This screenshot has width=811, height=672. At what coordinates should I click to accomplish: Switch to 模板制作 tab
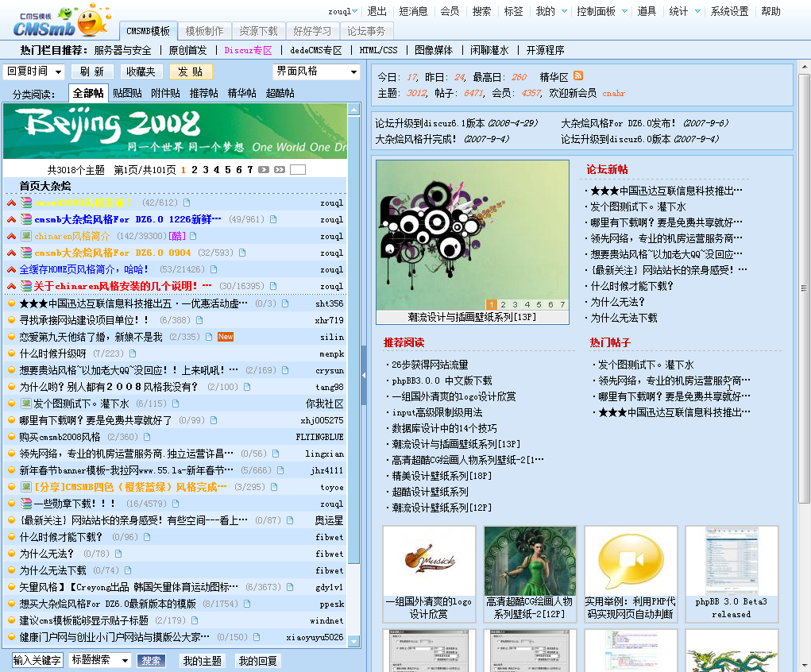coord(204,31)
